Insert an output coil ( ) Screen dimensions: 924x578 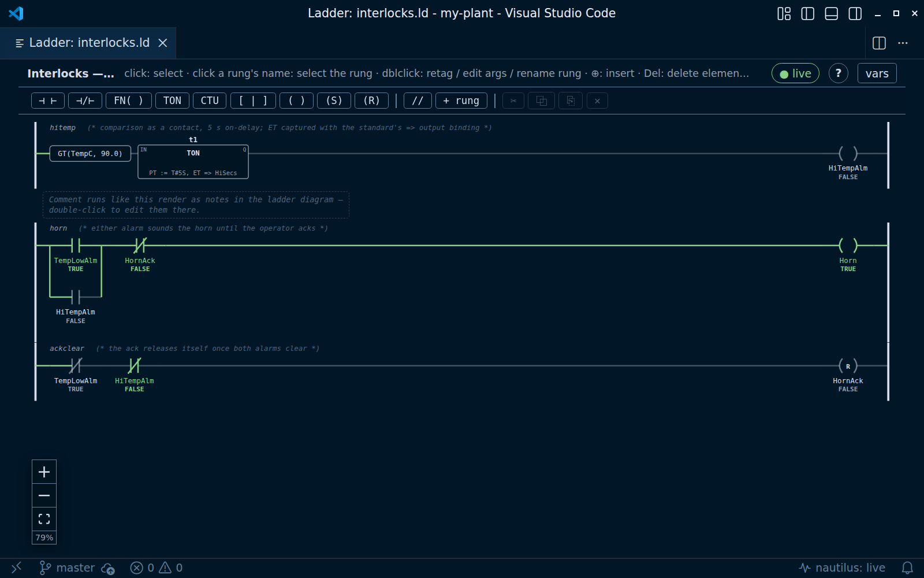tap(296, 101)
